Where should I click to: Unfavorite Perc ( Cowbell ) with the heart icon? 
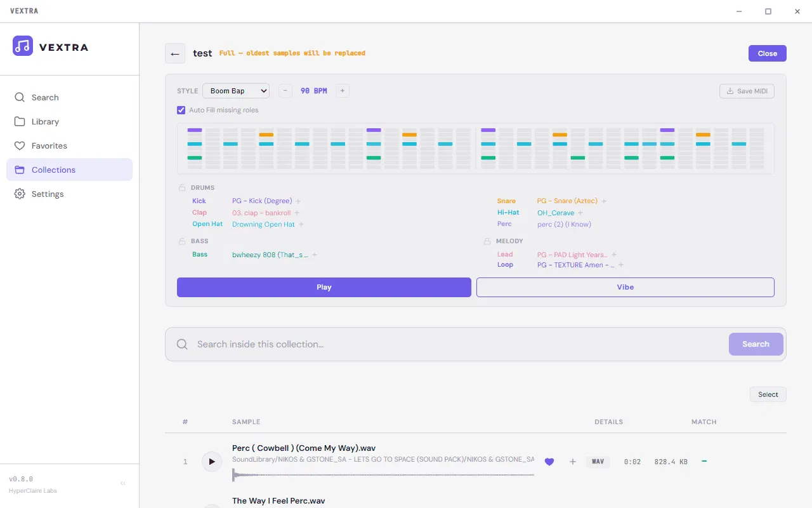(549, 462)
